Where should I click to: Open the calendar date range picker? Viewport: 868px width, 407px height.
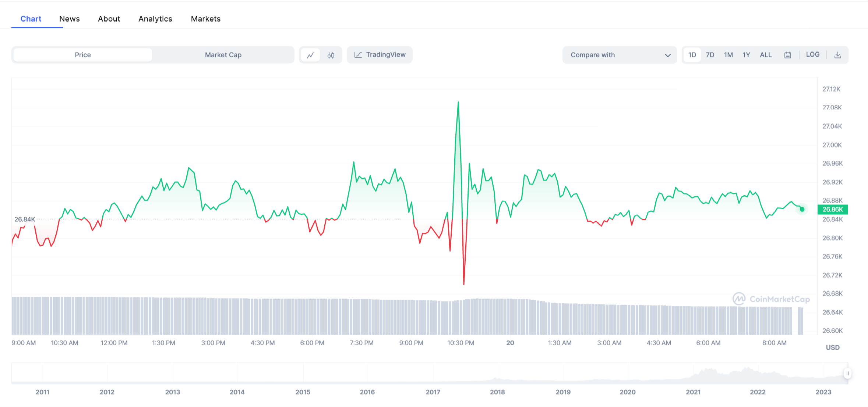coord(787,55)
